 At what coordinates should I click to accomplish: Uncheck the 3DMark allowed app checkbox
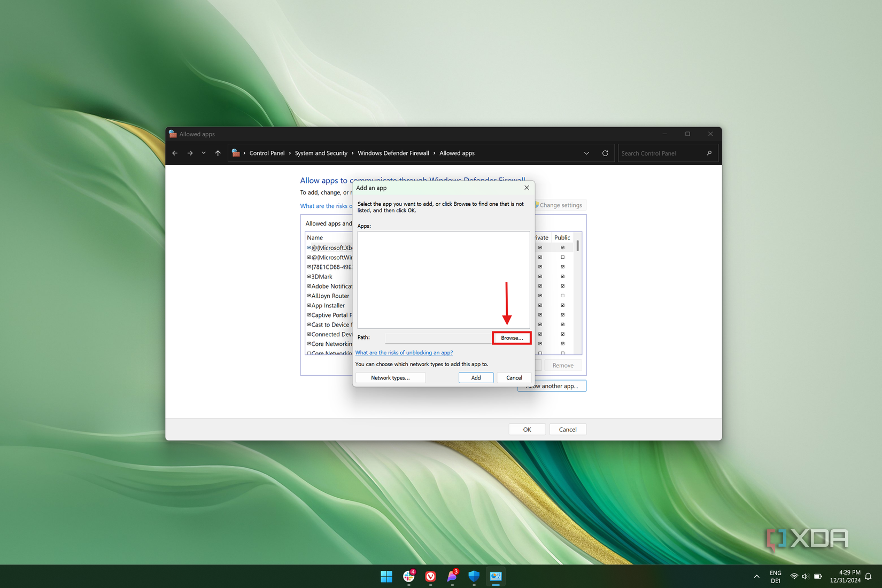308,276
